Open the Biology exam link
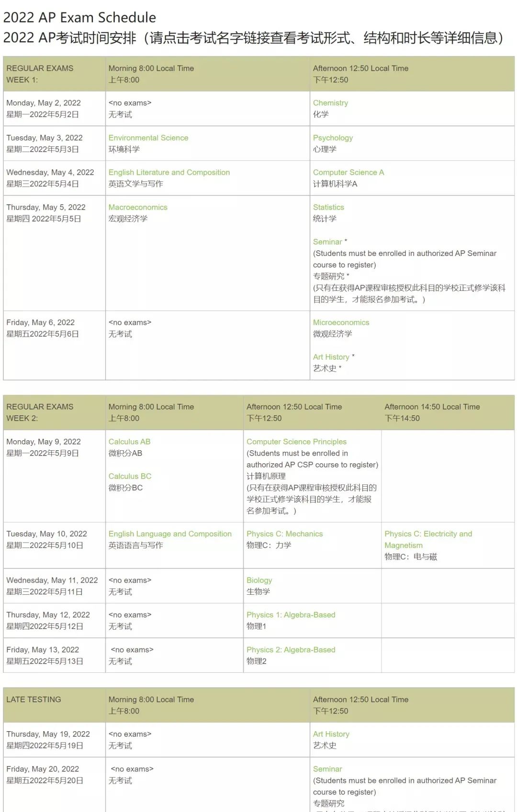 [259, 580]
